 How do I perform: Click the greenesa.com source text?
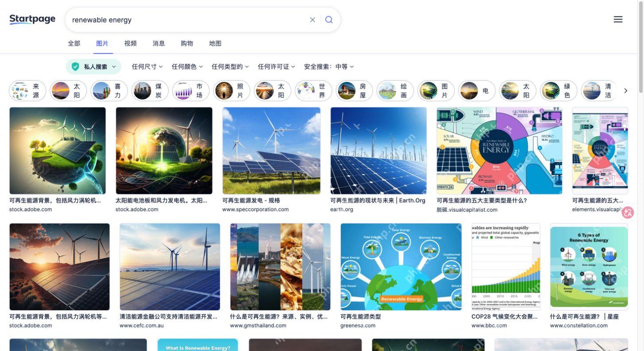click(358, 325)
